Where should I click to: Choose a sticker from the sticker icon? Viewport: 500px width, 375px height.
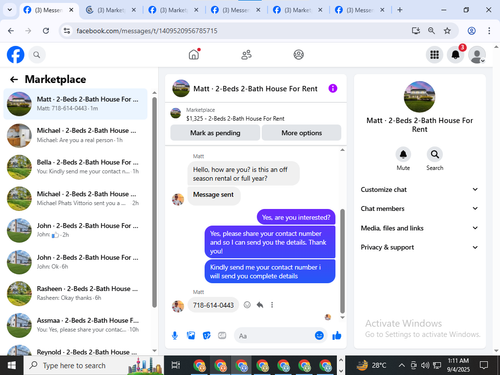(x=207, y=335)
